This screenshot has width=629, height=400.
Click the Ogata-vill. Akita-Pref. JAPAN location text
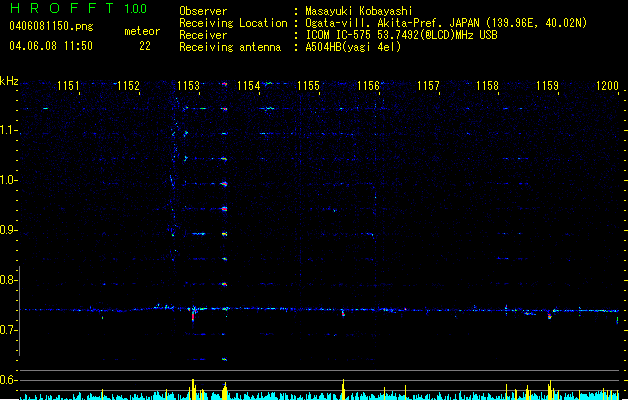click(446, 23)
